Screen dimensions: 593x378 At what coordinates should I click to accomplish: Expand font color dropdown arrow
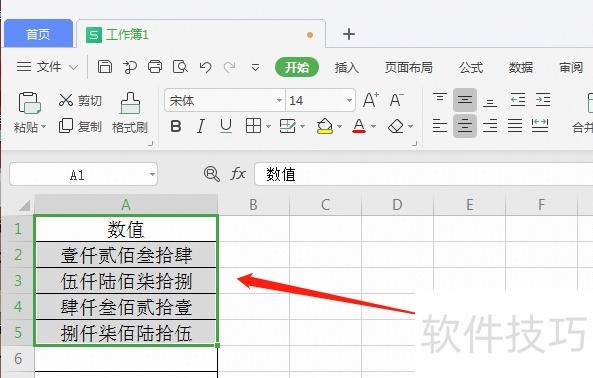[x=373, y=126]
